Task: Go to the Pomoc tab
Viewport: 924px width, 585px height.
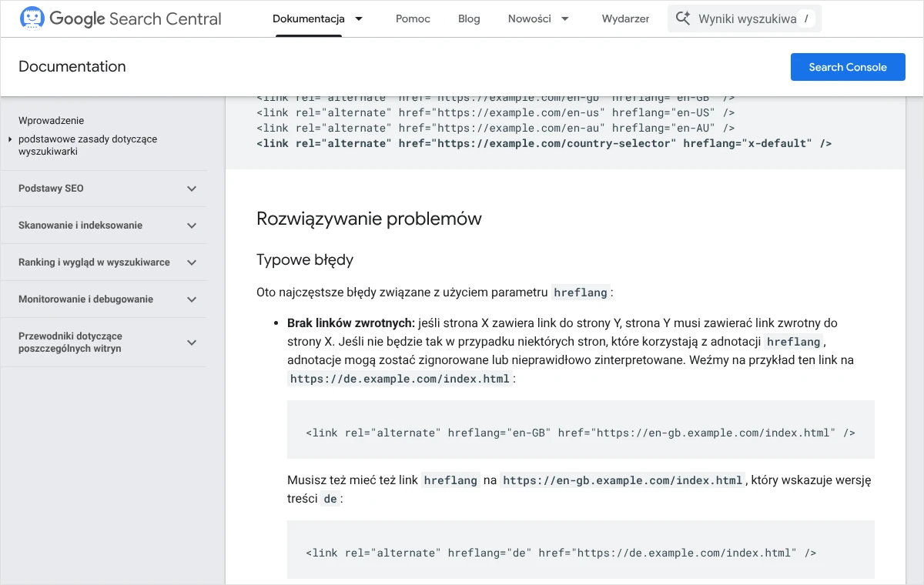Action: (413, 18)
